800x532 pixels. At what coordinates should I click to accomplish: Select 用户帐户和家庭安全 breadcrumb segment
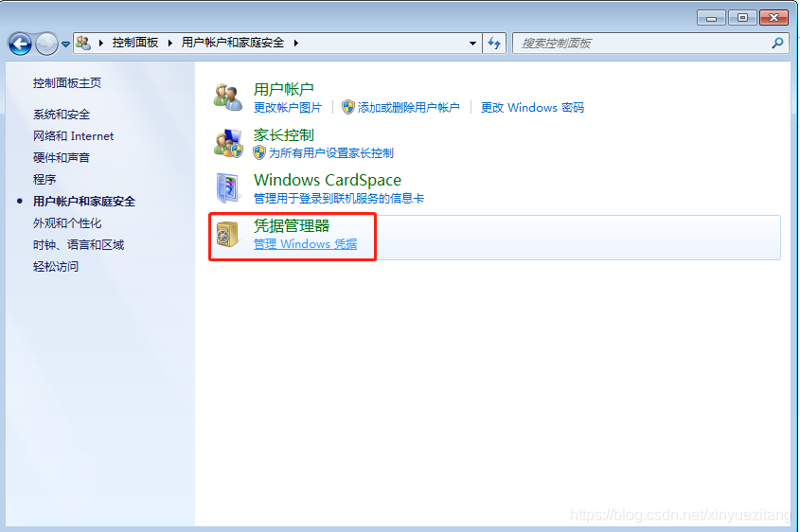(x=233, y=43)
